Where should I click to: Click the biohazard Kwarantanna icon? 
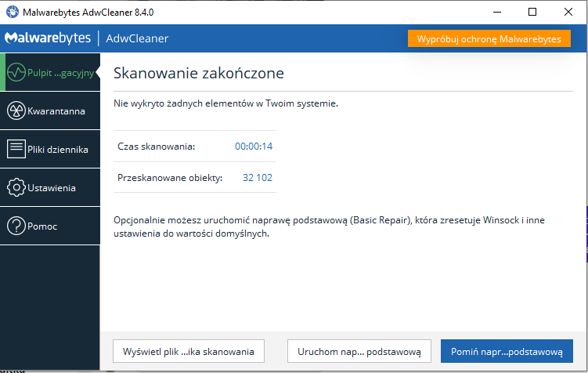[16, 110]
